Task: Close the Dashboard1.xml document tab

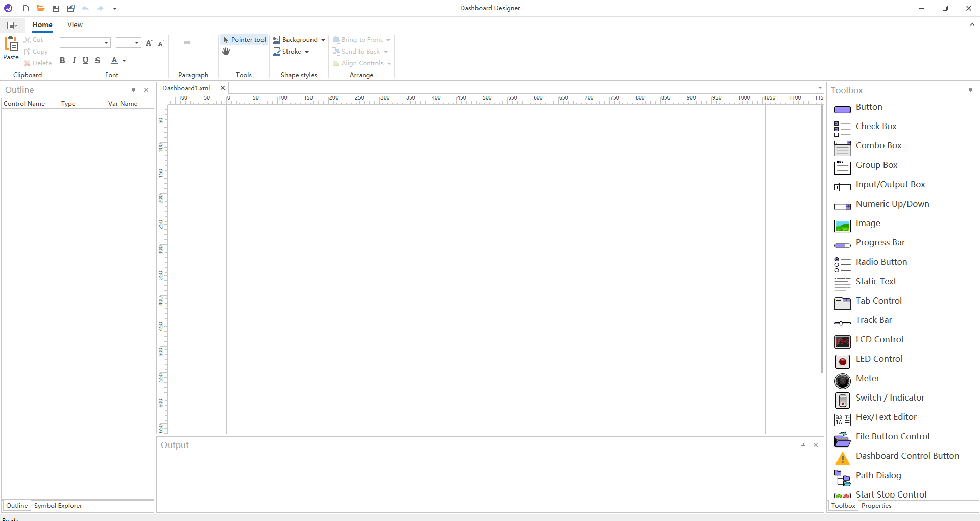Action: click(223, 88)
